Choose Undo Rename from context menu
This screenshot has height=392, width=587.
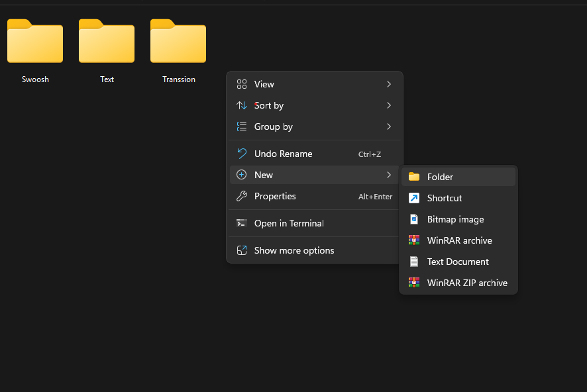(x=284, y=154)
